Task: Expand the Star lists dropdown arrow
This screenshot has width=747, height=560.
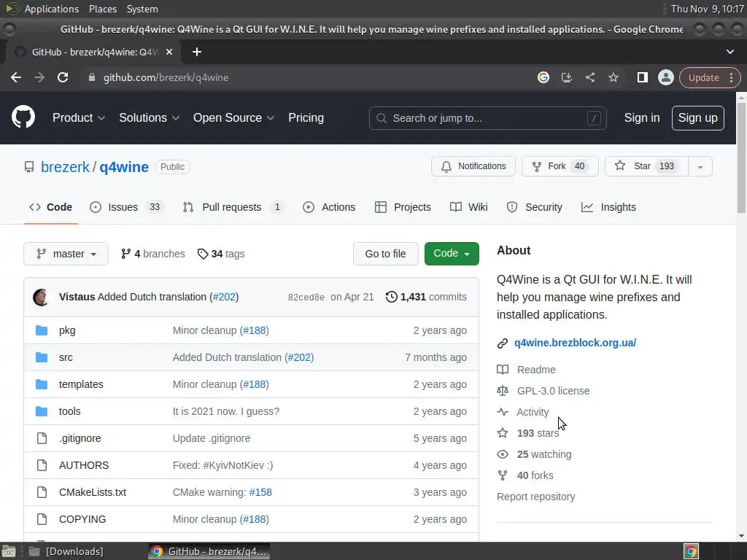Action: (x=700, y=167)
